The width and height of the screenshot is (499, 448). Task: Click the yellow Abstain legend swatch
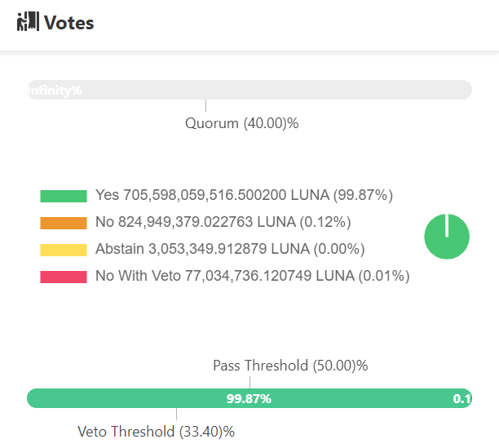[64, 250]
